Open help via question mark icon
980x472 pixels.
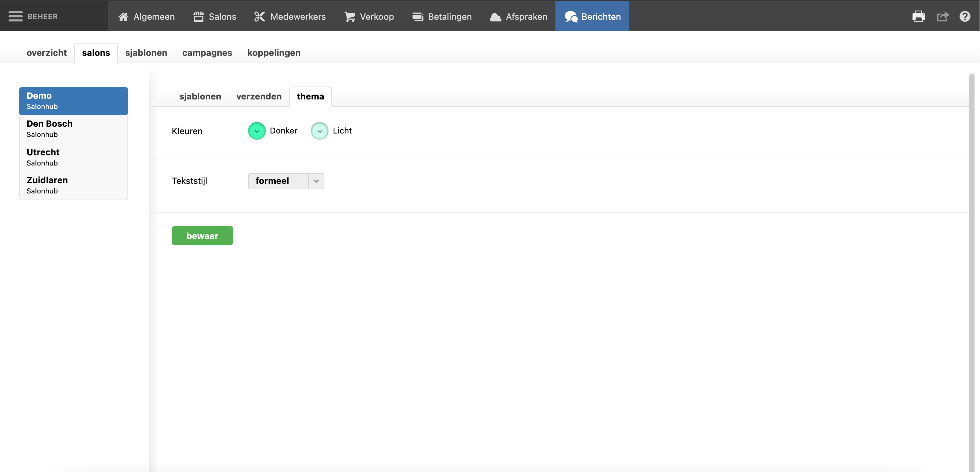click(964, 16)
